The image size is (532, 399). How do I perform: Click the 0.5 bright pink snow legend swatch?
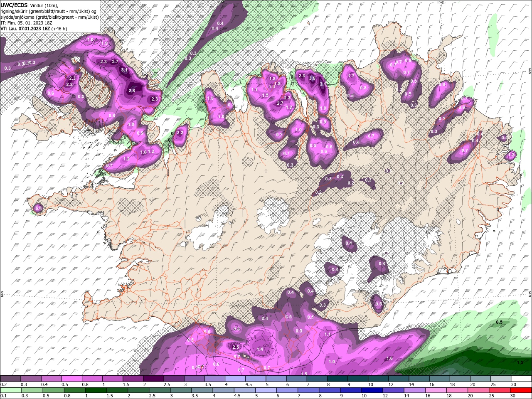coord(71,379)
